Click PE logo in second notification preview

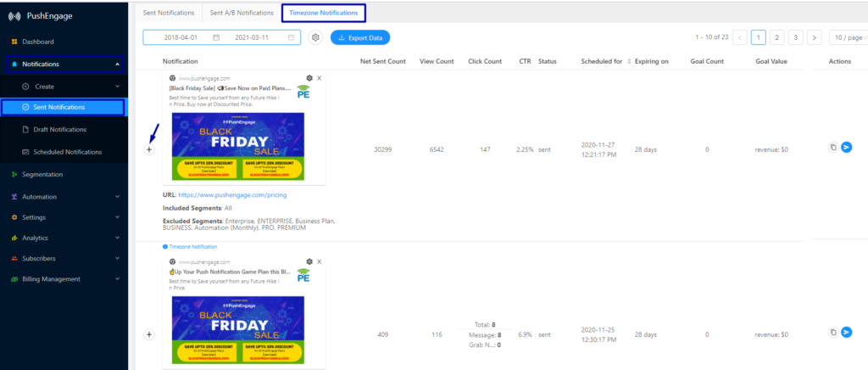coord(303,275)
